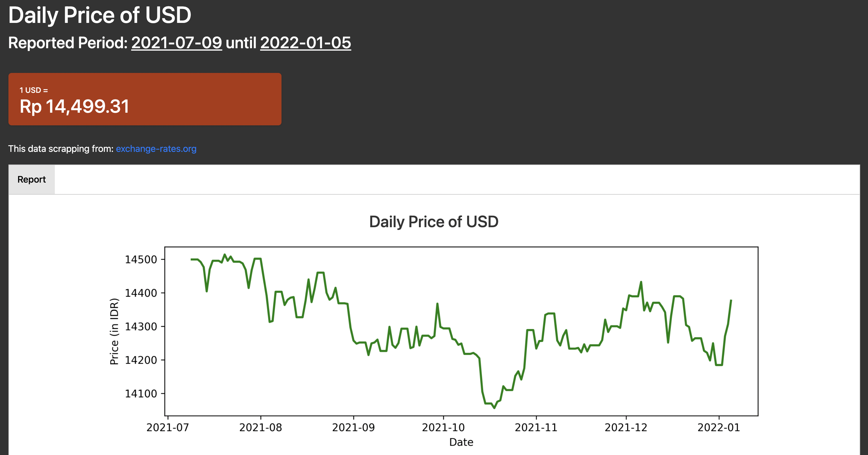Click the lowest point of the green line
Screen dimensions: 868x455
coord(494,408)
